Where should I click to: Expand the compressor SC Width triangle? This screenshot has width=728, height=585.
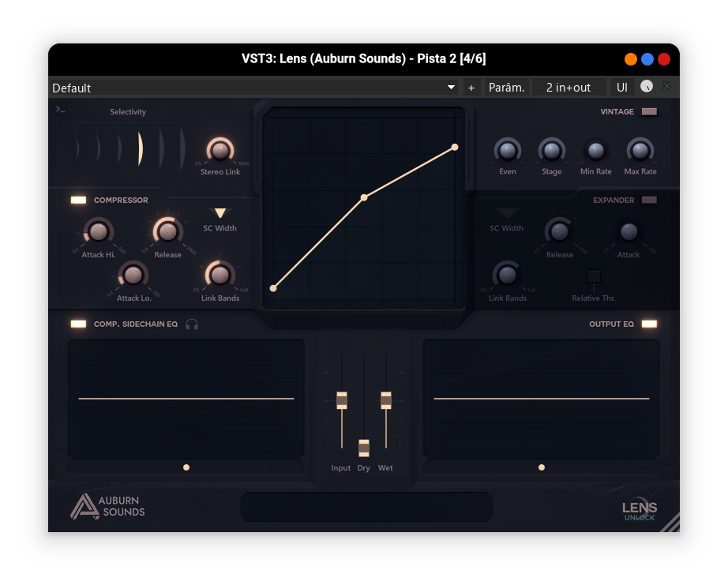pyautogui.click(x=220, y=213)
